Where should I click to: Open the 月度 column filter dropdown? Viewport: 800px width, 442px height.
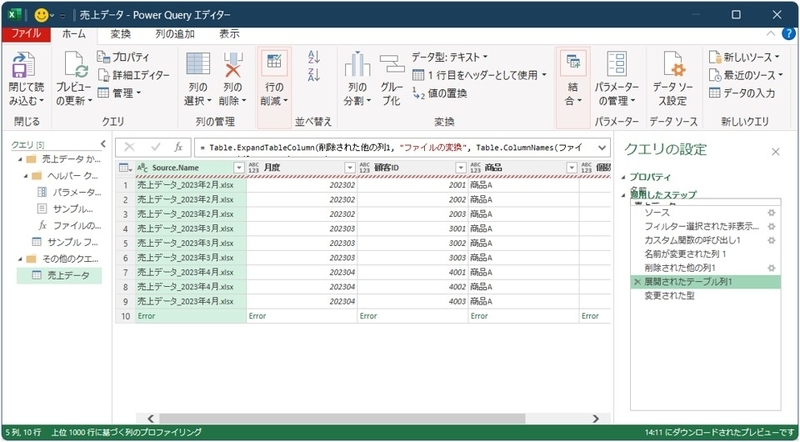tap(350, 167)
